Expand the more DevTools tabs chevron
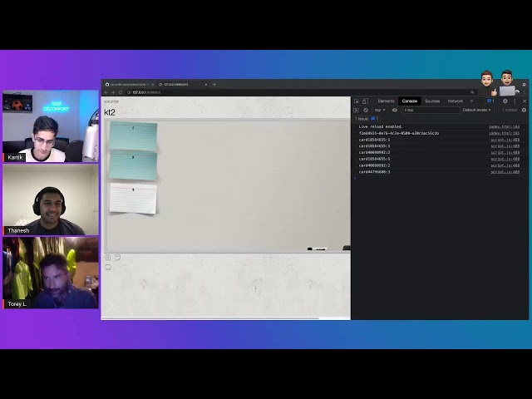This screenshot has width=532, height=399. (471, 101)
